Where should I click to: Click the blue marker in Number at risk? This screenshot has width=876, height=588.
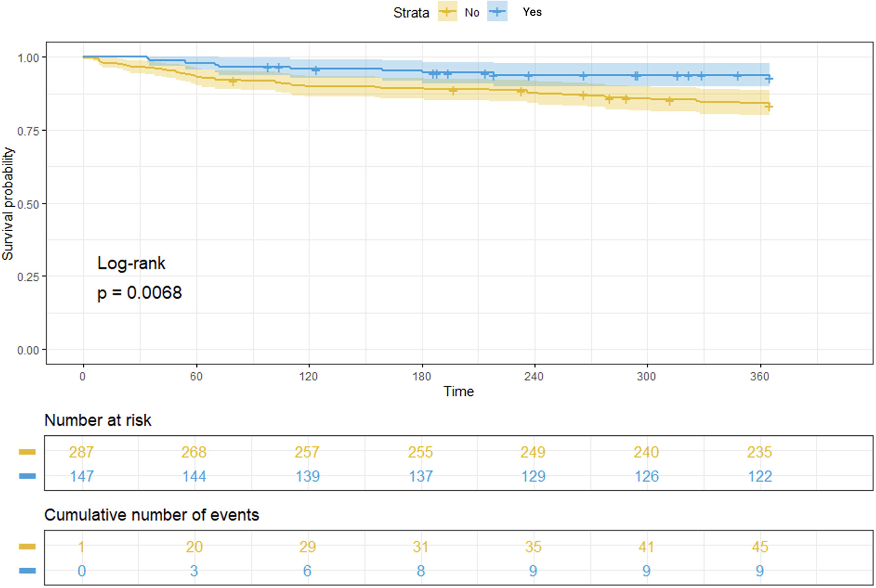click(27, 476)
